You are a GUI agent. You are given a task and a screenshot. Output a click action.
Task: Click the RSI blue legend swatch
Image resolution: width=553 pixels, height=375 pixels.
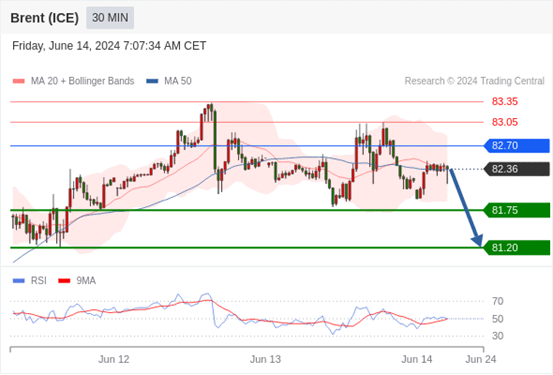19,281
